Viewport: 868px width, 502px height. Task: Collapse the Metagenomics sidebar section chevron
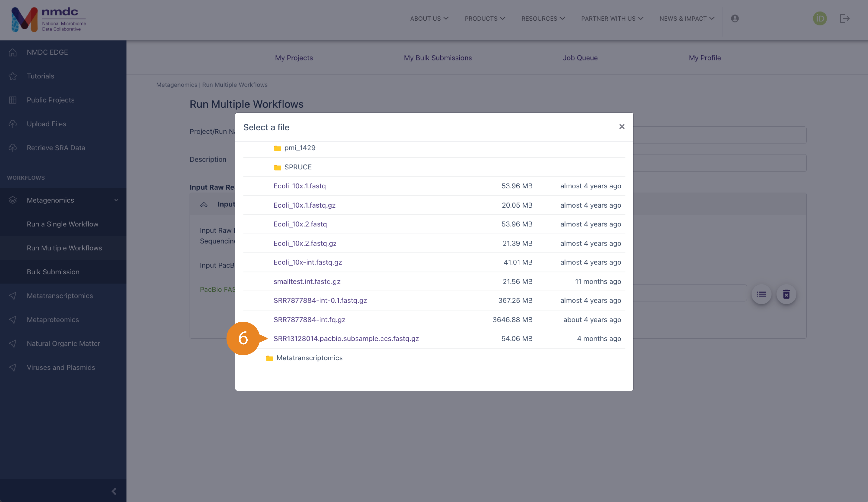coord(116,200)
